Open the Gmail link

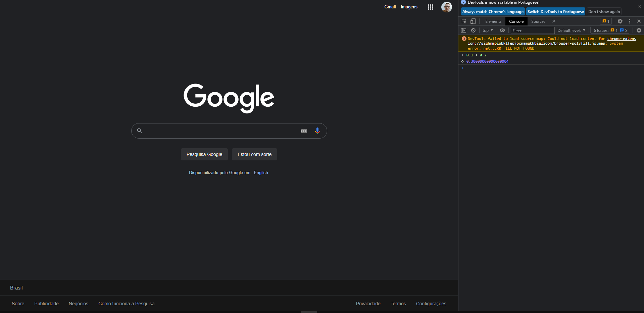[x=390, y=7]
